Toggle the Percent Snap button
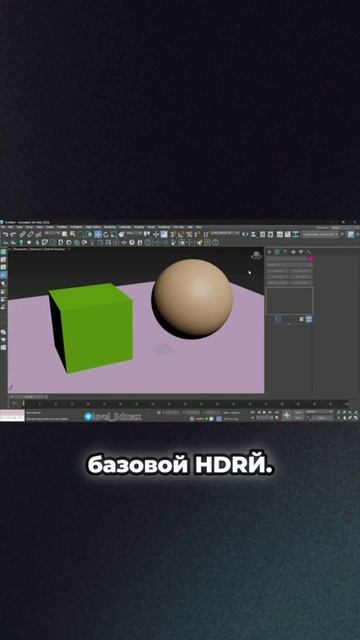 189,234
